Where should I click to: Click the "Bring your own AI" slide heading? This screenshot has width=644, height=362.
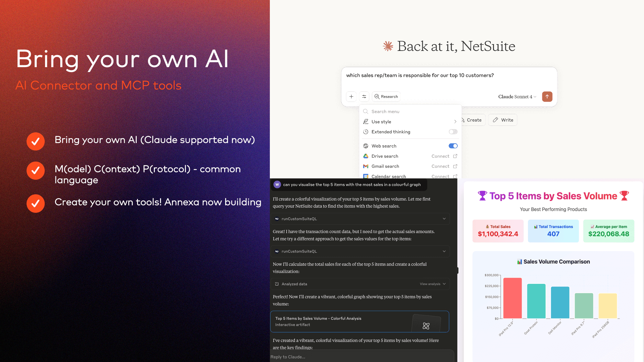pos(122,59)
